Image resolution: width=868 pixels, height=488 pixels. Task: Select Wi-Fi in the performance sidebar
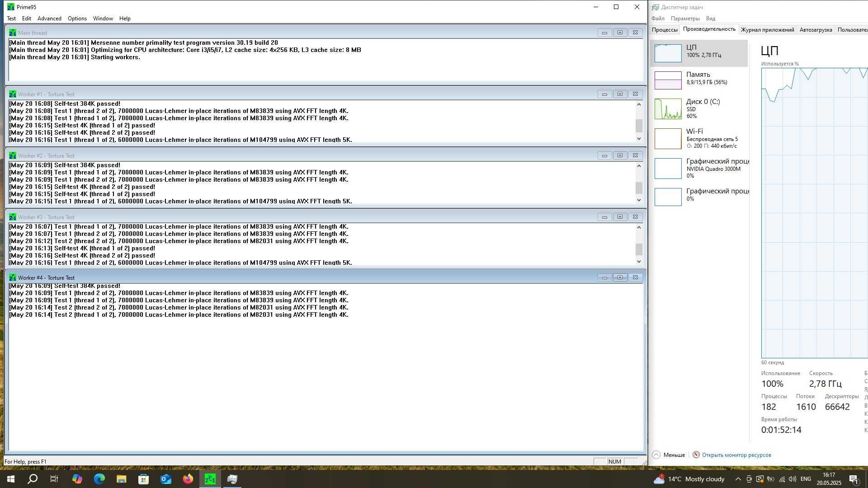(699, 139)
